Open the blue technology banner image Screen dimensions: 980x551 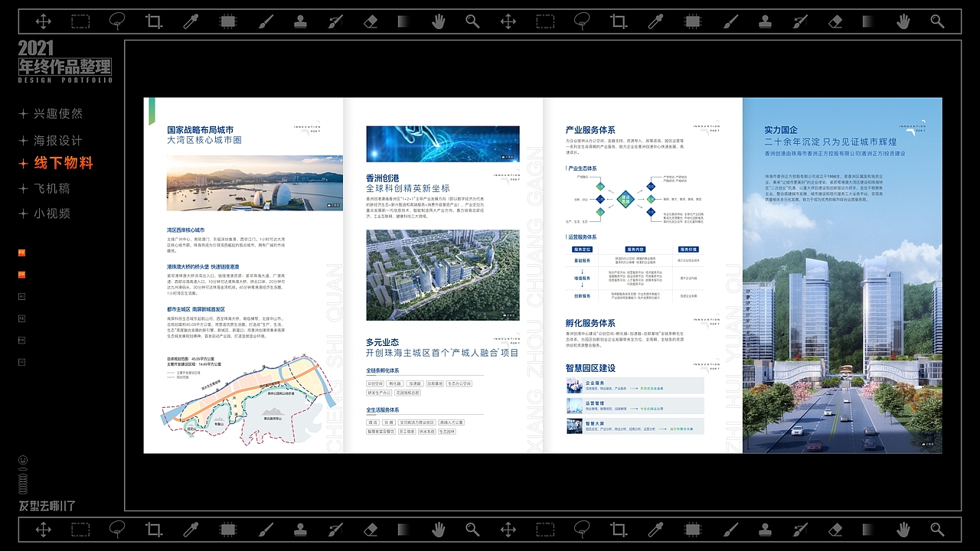[443, 144]
